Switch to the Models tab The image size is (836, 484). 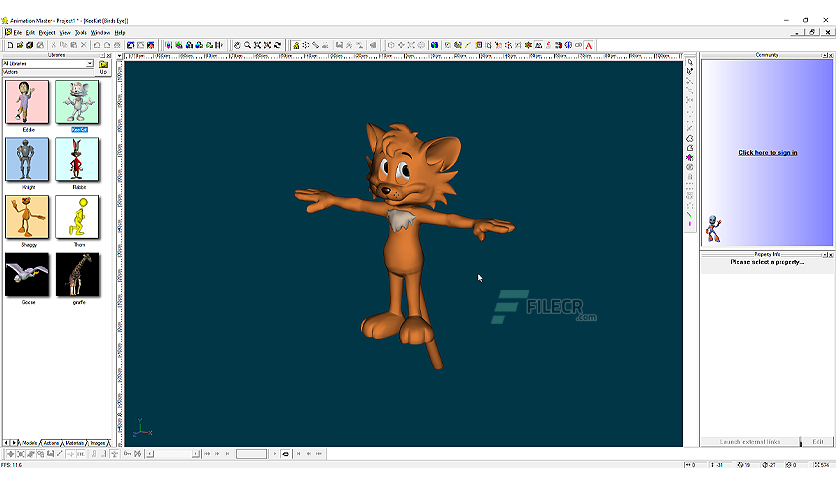(29, 443)
